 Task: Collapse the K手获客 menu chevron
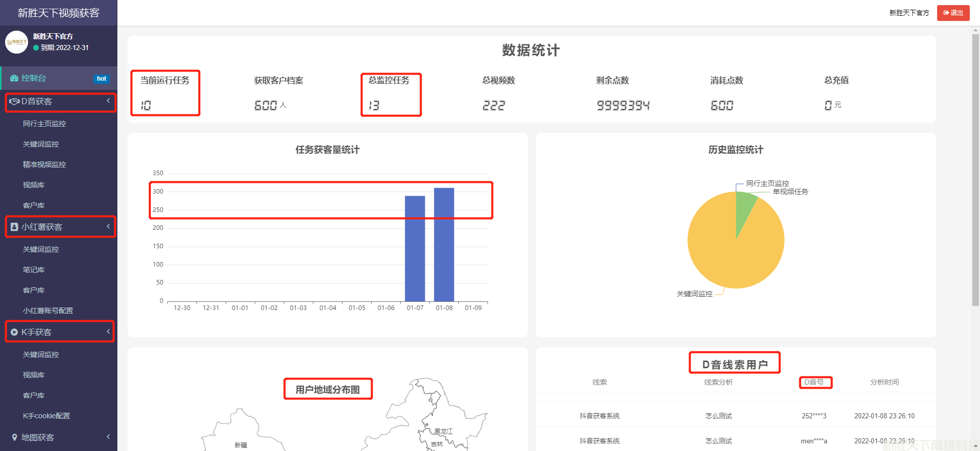(108, 331)
